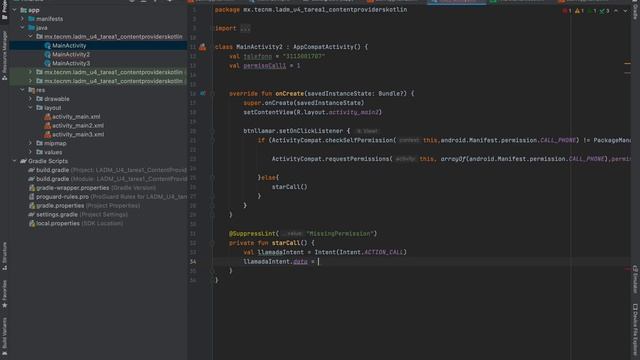
Task: Expand the collapsed import statement
Action: (x=245, y=28)
